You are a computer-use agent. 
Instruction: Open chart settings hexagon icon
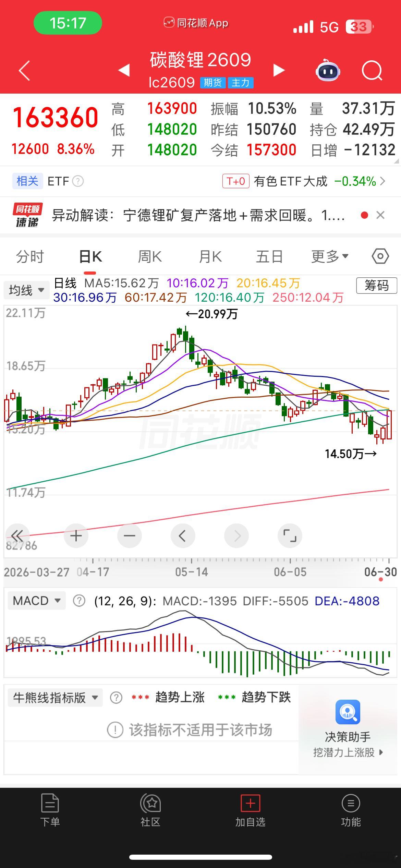coord(380,256)
